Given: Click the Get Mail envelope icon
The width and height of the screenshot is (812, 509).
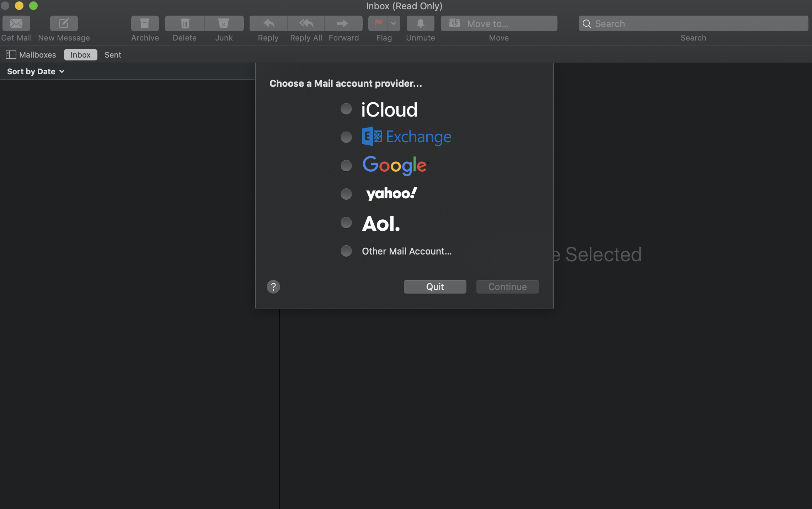Looking at the screenshot, I should tap(16, 23).
